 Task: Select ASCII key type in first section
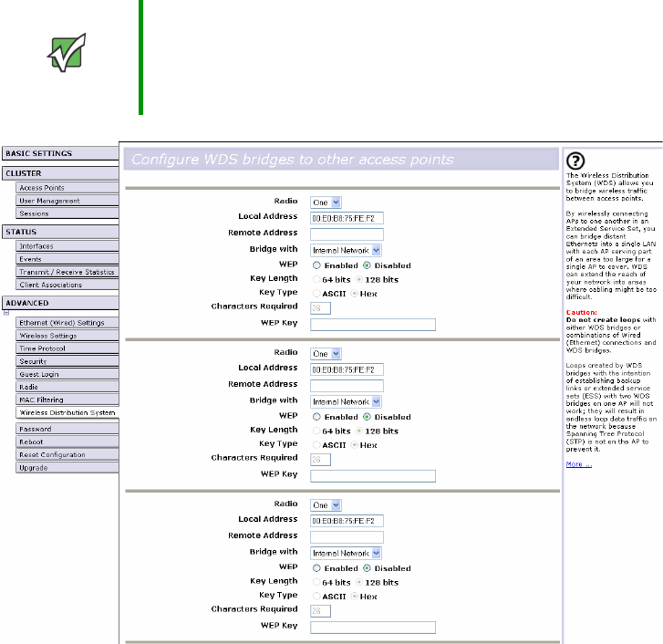point(316,294)
